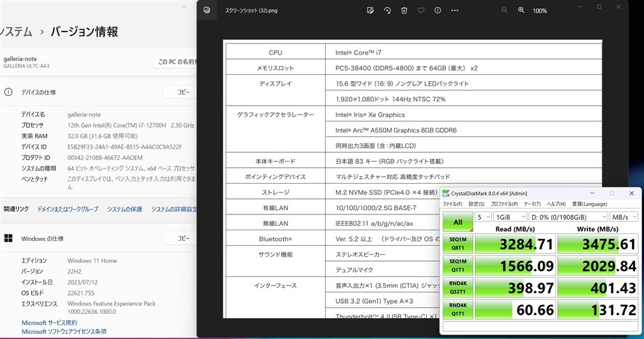644x339 pixels.
Task: Click the SEQ1M Q1T1 read value 1566.09
Action: pos(516,265)
